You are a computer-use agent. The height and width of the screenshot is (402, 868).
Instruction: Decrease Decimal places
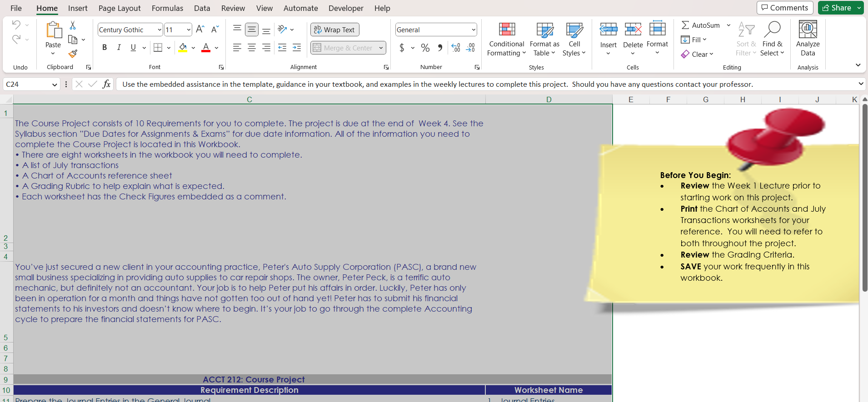pyautogui.click(x=470, y=48)
